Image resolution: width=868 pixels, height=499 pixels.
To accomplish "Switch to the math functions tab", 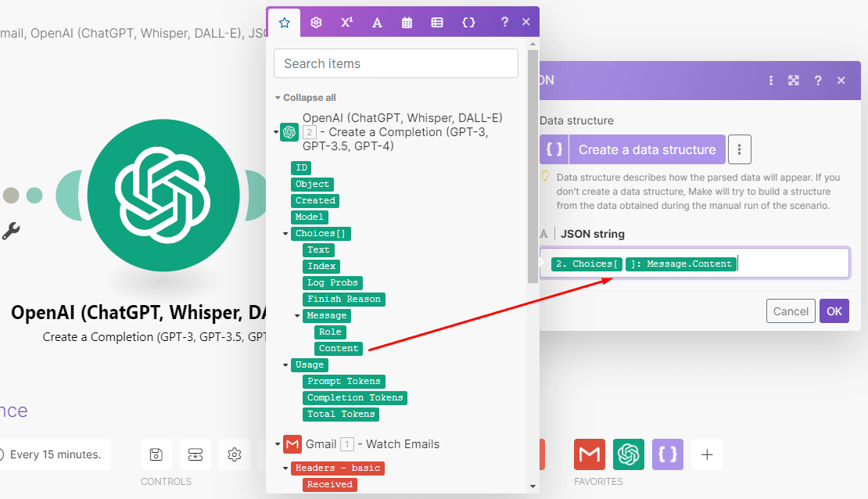I will [x=346, y=23].
